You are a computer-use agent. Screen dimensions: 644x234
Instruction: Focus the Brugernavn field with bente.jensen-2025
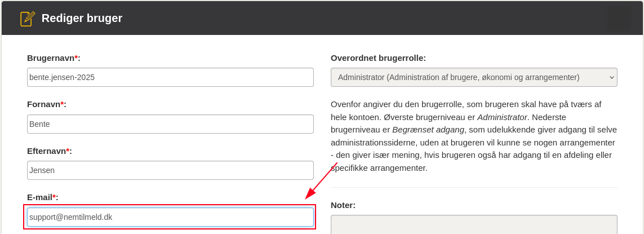[170, 77]
